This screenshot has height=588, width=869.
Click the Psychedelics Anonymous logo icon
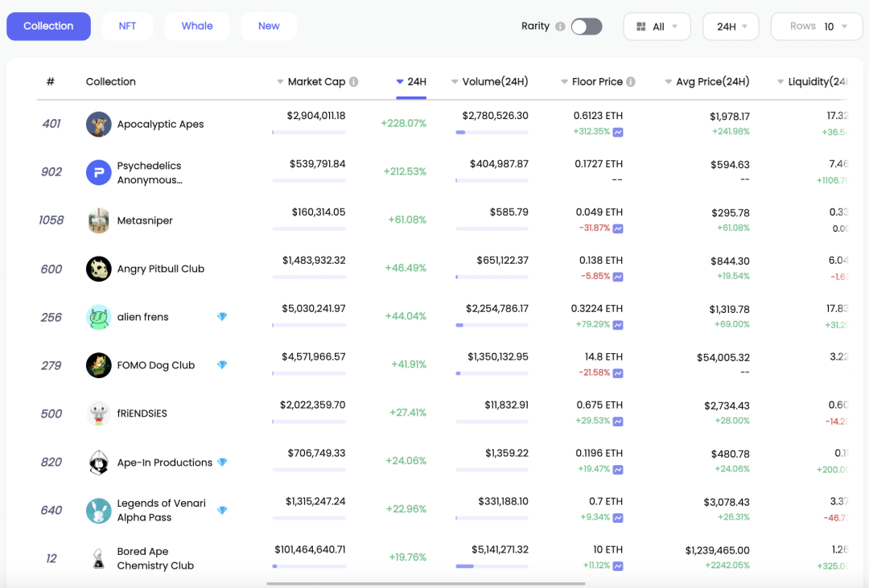click(99, 172)
